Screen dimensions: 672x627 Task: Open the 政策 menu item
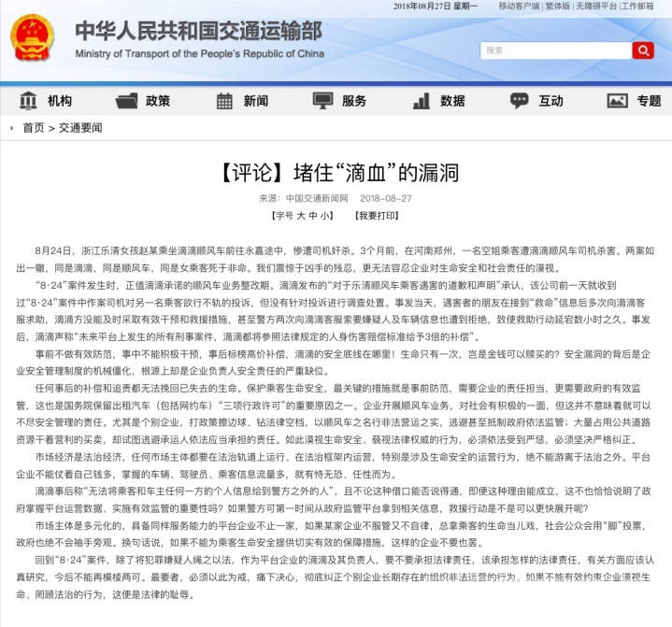(158, 101)
